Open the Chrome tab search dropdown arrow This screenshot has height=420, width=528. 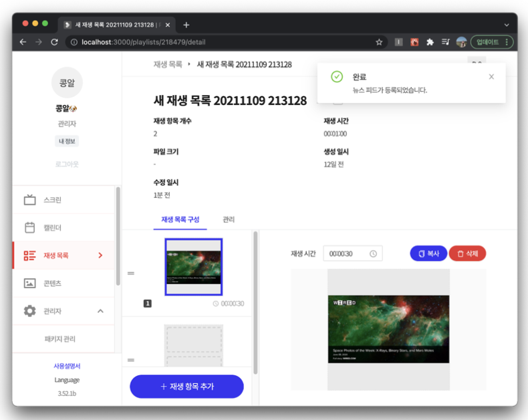click(x=506, y=25)
